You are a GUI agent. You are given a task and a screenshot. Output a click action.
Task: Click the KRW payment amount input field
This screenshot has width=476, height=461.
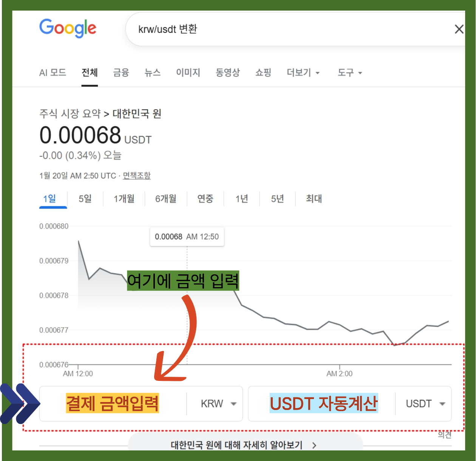pyautogui.click(x=113, y=404)
